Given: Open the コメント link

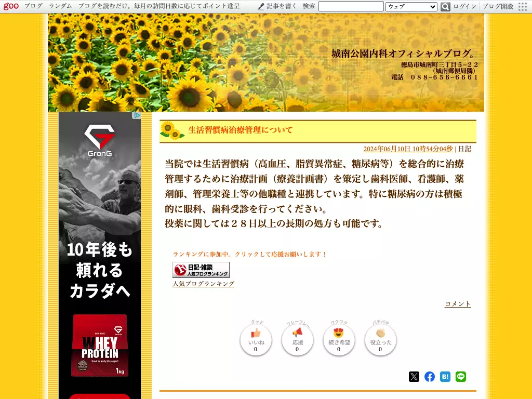Looking at the screenshot, I should click(458, 304).
